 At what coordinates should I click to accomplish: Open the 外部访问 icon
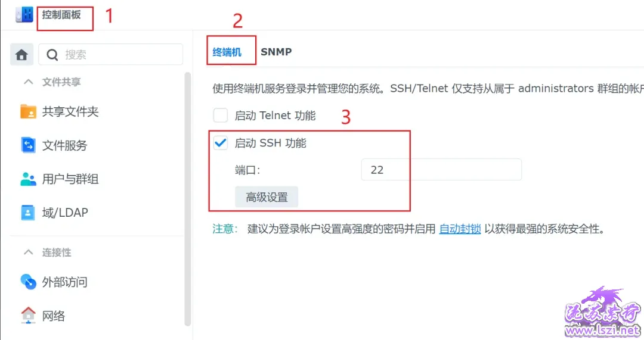[28, 282]
